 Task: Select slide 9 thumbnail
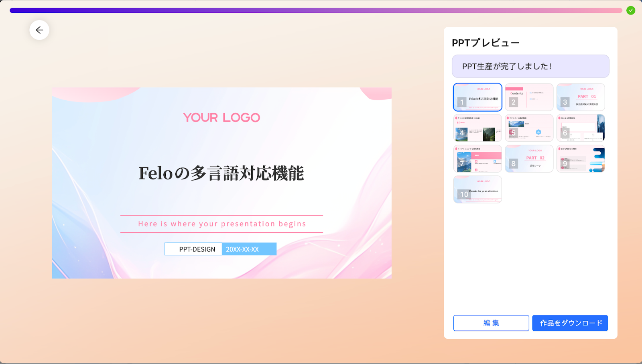[581, 159]
